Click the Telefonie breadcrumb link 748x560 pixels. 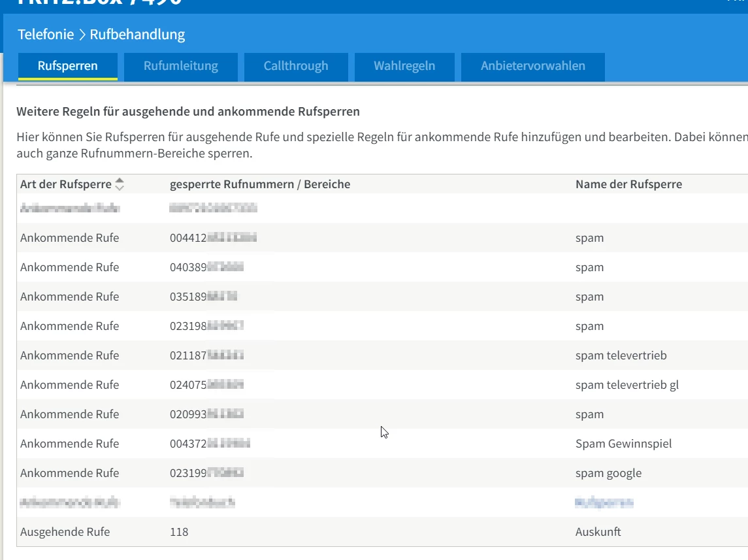click(x=46, y=34)
